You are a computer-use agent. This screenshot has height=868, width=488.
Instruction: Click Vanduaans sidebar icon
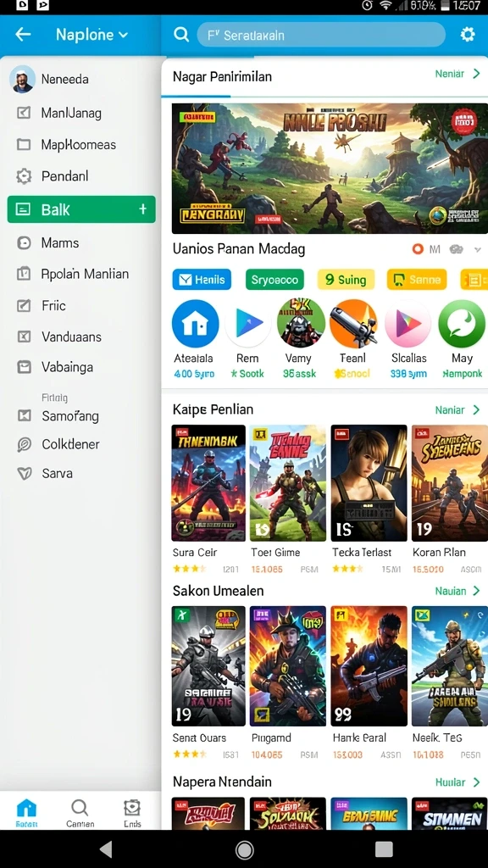coord(23,337)
